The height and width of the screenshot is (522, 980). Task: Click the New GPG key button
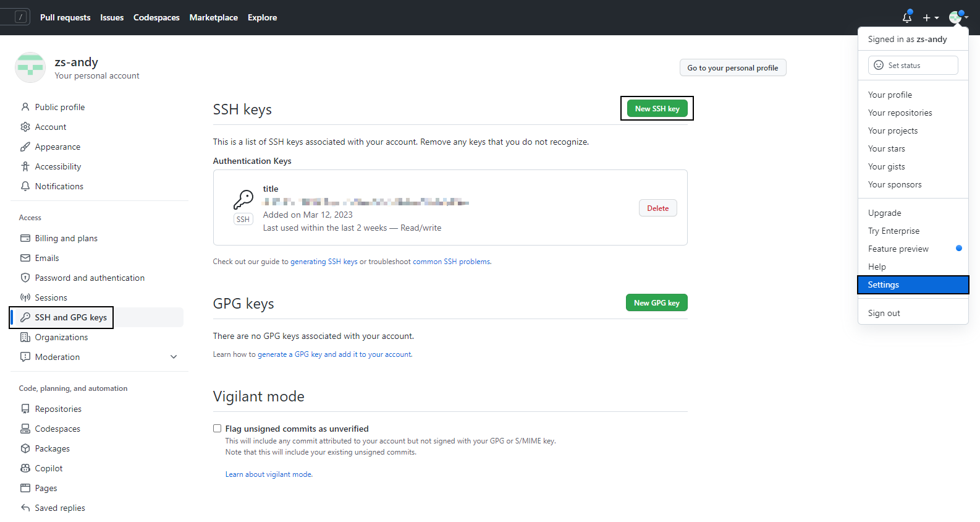[x=656, y=303]
